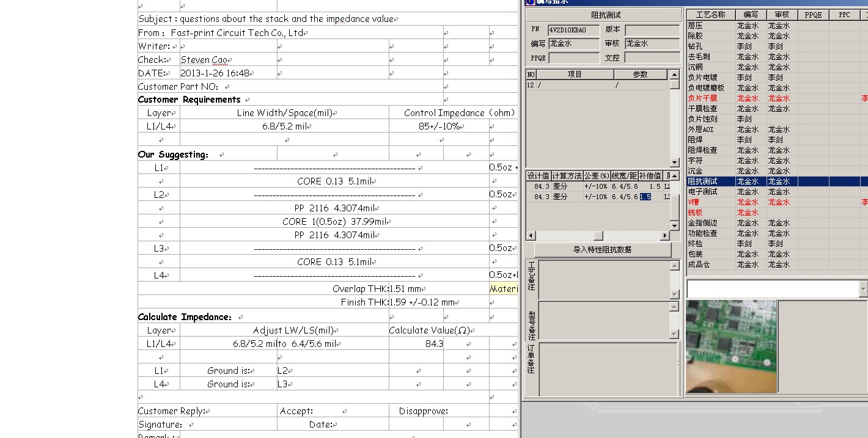Click the 补偿值 column header
The width and height of the screenshot is (868, 438).
(x=650, y=176)
